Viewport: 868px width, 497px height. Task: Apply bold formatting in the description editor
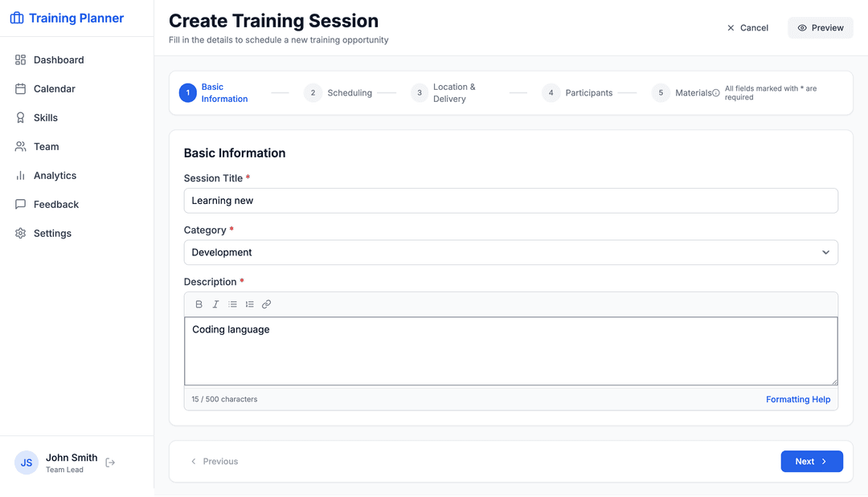click(x=199, y=303)
